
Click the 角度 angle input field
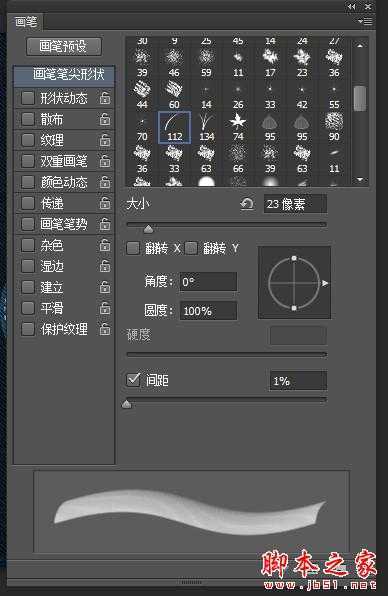point(208,282)
